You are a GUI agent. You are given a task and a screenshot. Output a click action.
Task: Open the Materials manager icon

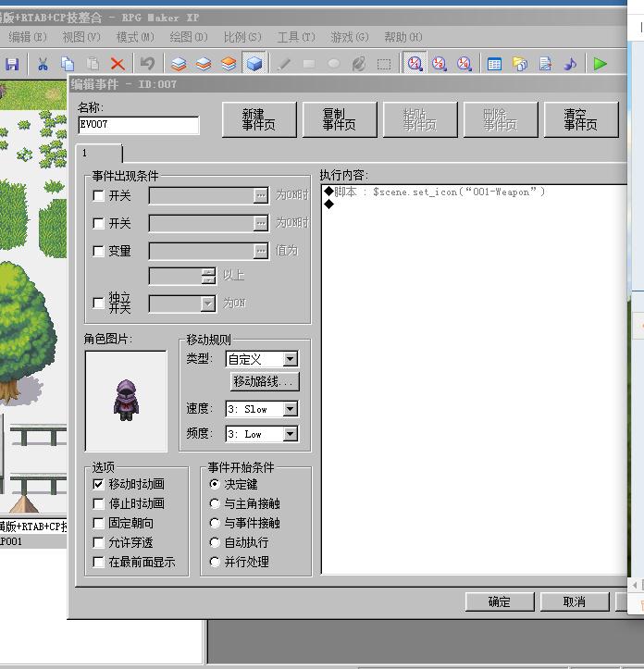[519, 64]
